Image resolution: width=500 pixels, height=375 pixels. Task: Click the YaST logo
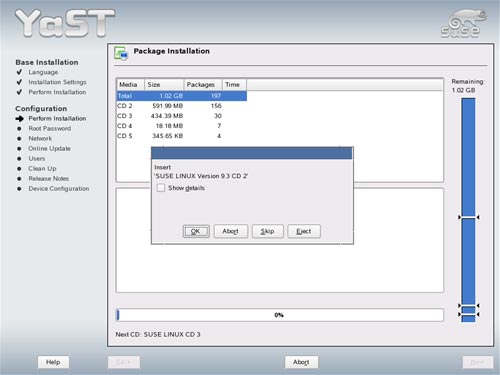pos(65,23)
